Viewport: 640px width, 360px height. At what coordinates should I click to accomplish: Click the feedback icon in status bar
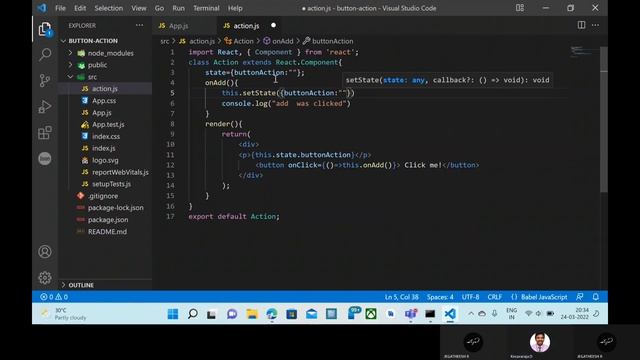(x=580, y=297)
